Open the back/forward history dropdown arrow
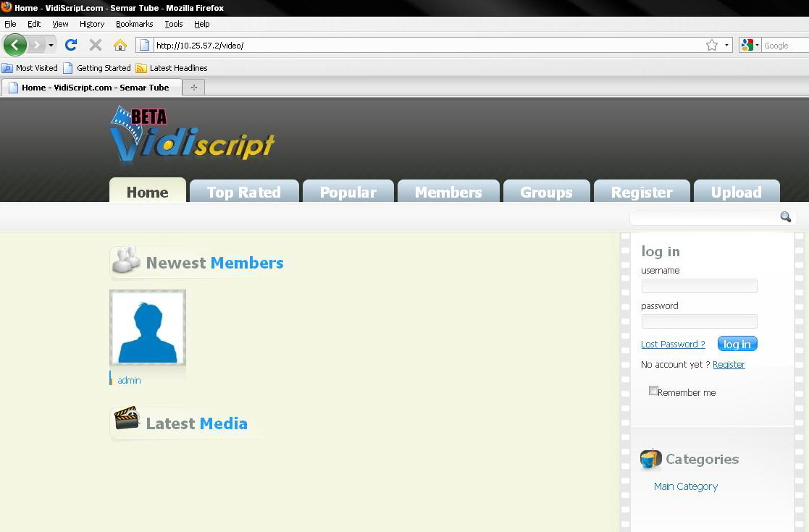The image size is (809, 532). pyautogui.click(x=51, y=46)
